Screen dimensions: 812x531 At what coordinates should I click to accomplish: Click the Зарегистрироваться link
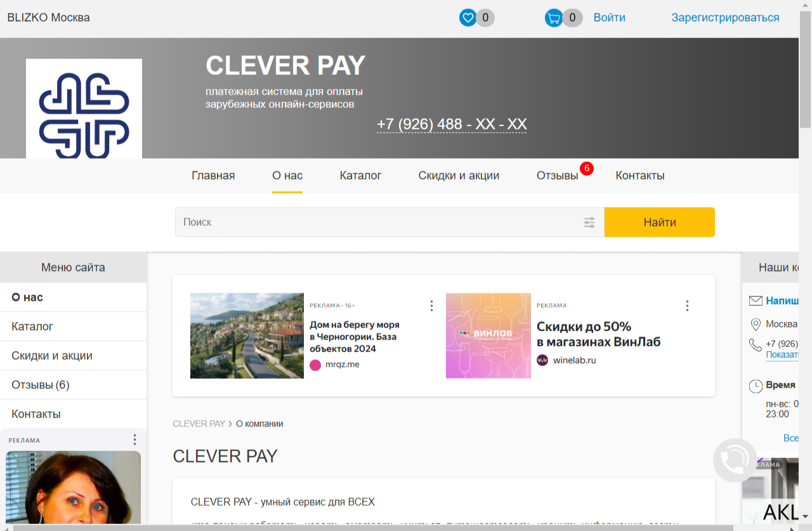coord(726,18)
